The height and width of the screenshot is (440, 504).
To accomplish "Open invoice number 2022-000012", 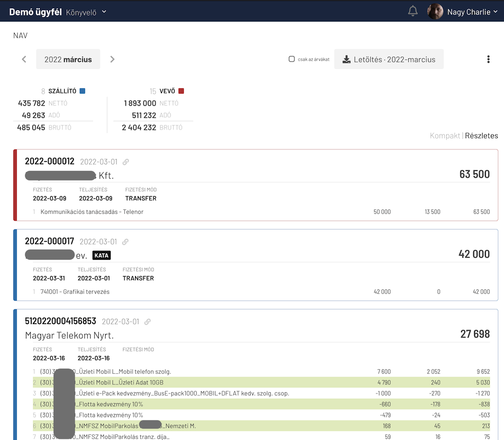I will 50,161.
